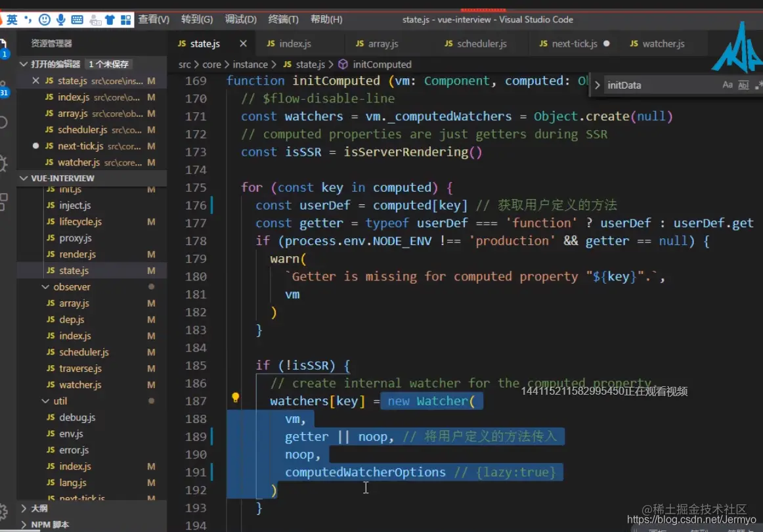The image size is (763, 532).
Task: Open index.js src\core\o... in open editors
Action: click(x=92, y=97)
